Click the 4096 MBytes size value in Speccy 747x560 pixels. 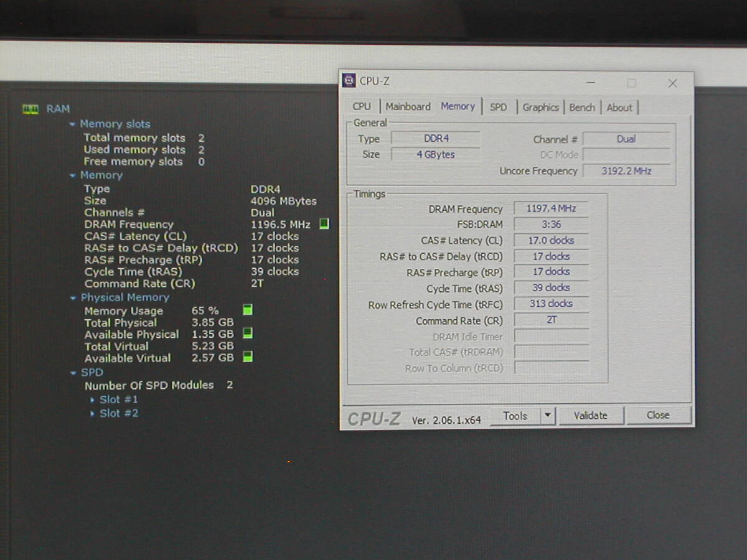point(284,201)
